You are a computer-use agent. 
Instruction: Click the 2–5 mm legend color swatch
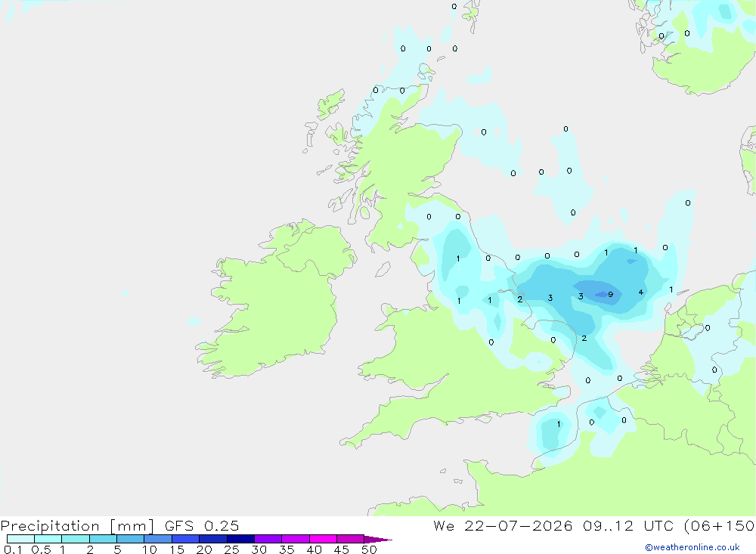coord(103,539)
